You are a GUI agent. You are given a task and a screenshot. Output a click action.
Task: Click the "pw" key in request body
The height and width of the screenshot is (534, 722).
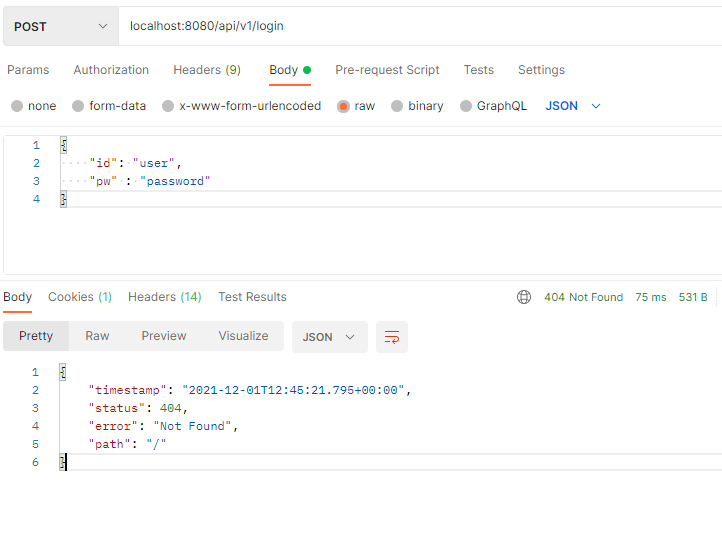(104, 181)
